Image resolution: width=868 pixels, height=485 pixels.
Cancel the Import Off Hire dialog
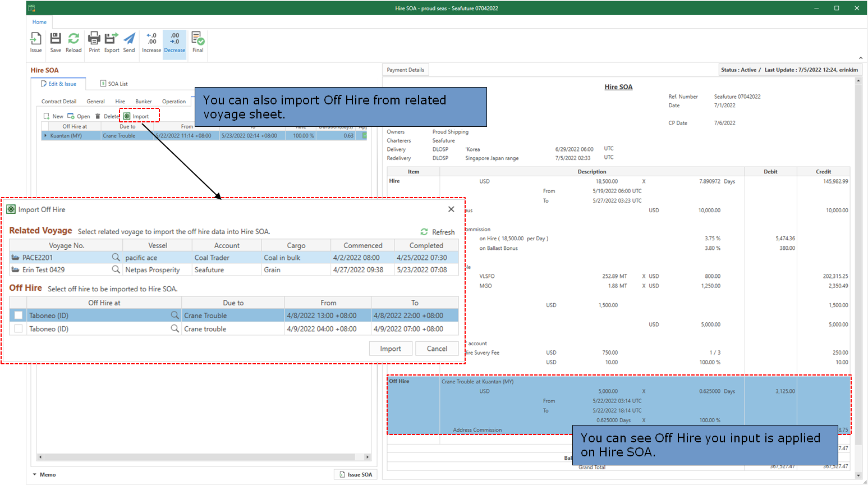click(x=437, y=349)
